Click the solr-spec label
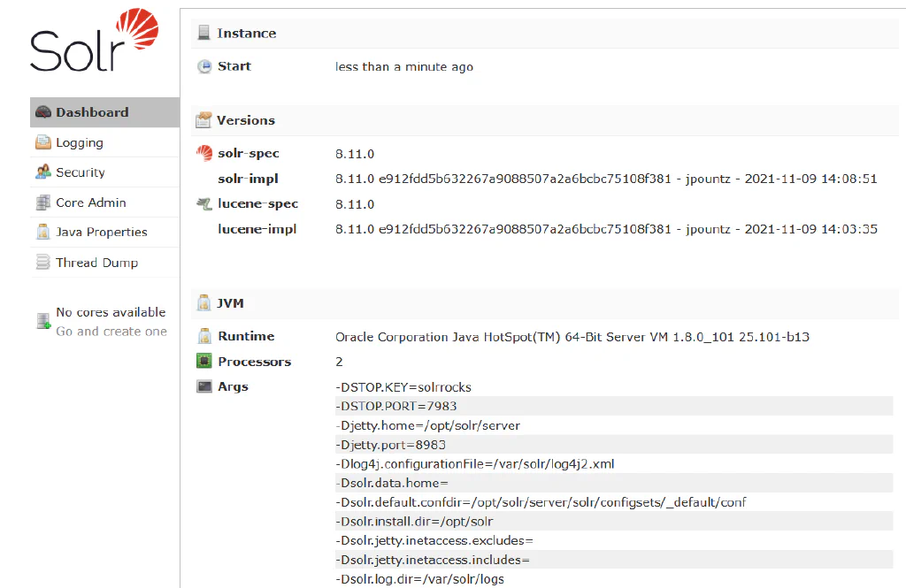 tap(249, 154)
